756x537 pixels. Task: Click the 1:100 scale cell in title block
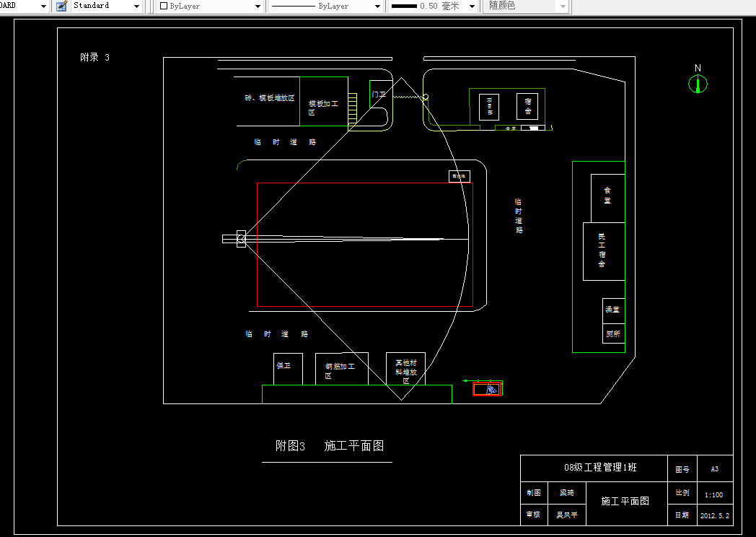[x=713, y=494]
